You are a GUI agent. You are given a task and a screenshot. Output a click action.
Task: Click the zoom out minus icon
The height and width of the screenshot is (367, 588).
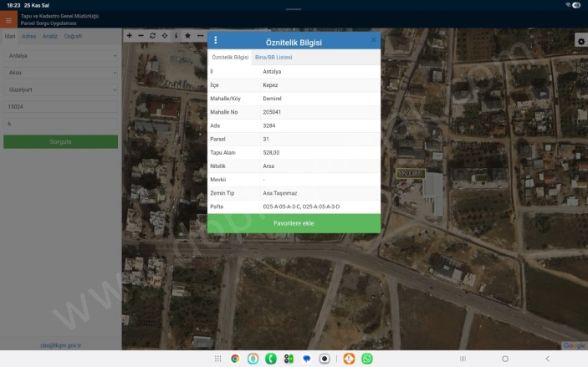[x=141, y=36]
